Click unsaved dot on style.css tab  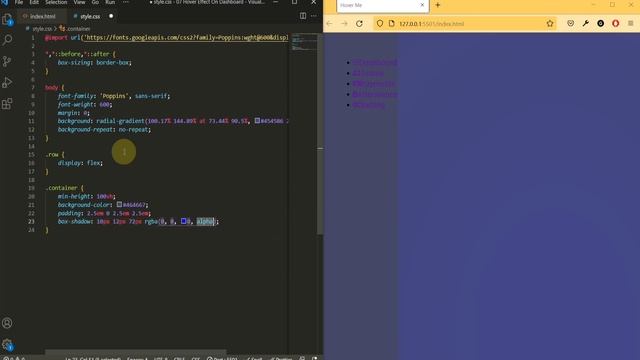[111, 16]
